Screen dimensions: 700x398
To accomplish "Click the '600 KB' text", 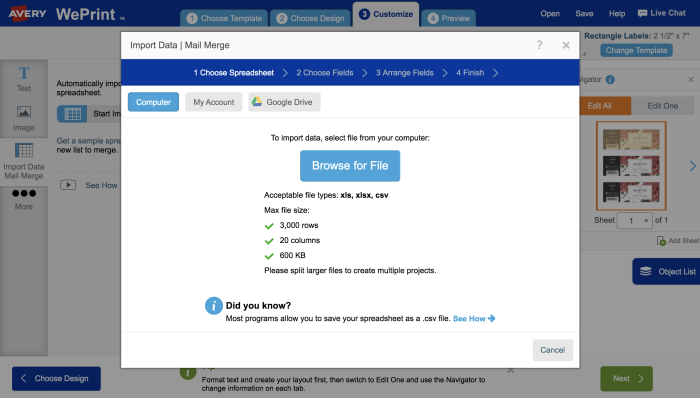I will pos(292,255).
